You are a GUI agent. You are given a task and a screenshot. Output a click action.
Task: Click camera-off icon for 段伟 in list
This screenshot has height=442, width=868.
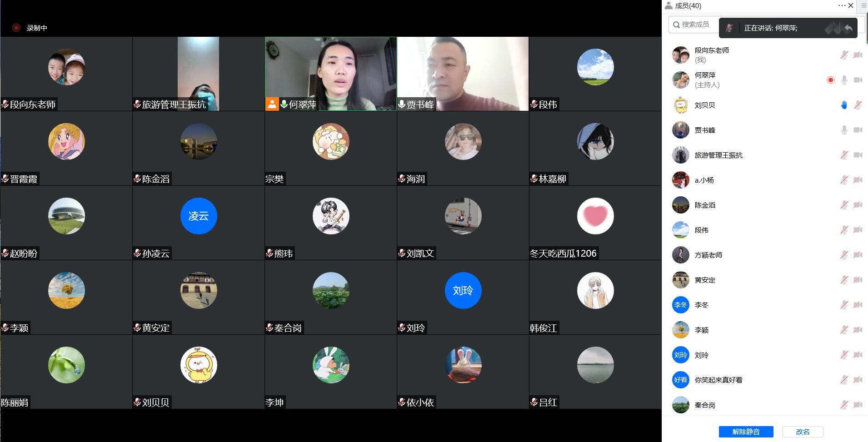[x=858, y=230]
